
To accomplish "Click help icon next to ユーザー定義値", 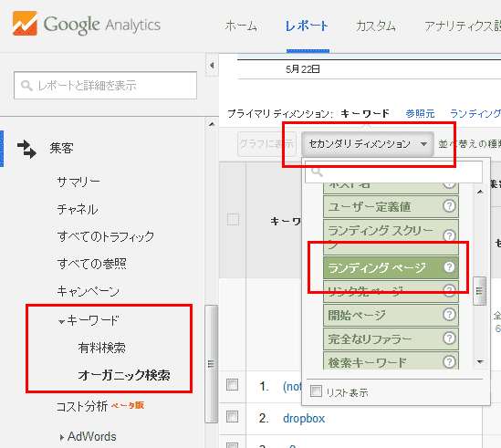I will pyautogui.click(x=449, y=206).
